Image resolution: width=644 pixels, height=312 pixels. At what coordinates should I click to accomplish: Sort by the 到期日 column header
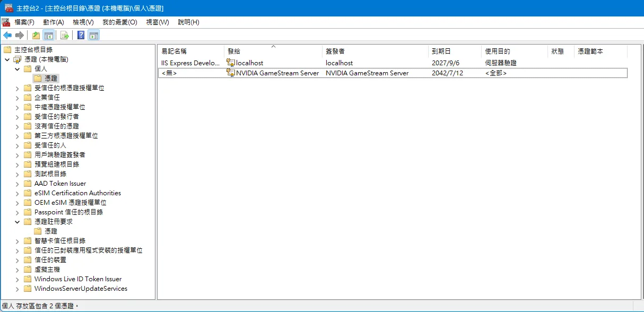pyautogui.click(x=441, y=51)
